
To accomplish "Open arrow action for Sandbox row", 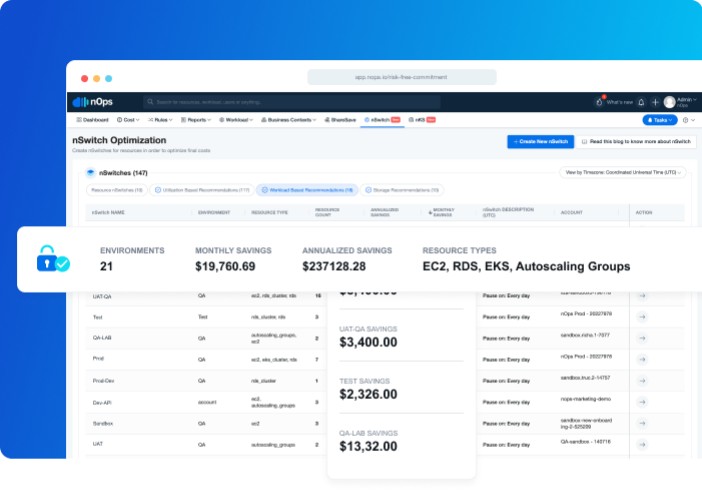I will point(642,423).
